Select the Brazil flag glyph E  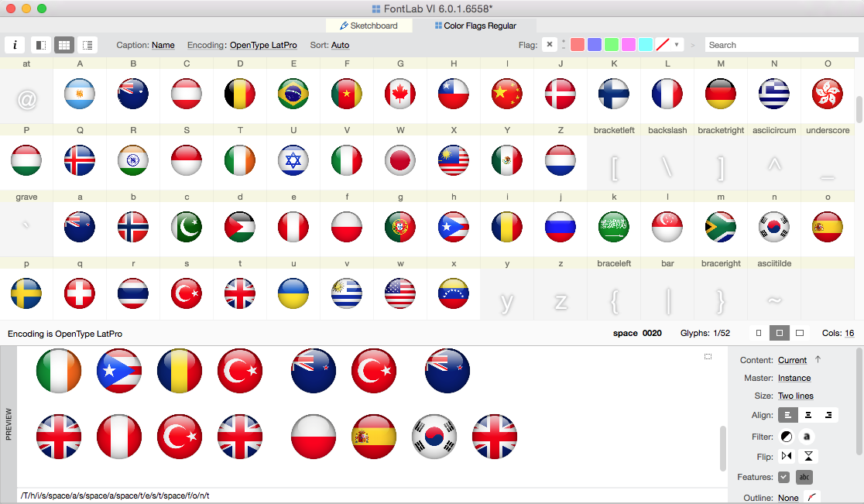(293, 94)
